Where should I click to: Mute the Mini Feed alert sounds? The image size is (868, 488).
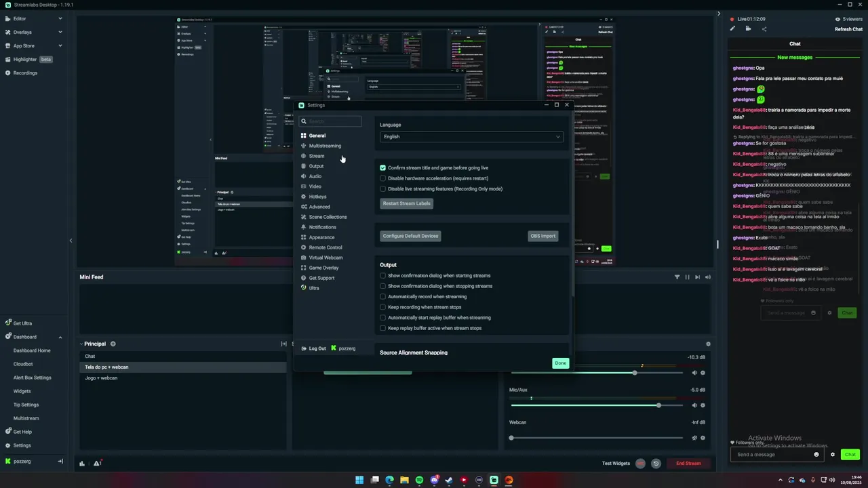pyautogui.click(x=709, y=277)
